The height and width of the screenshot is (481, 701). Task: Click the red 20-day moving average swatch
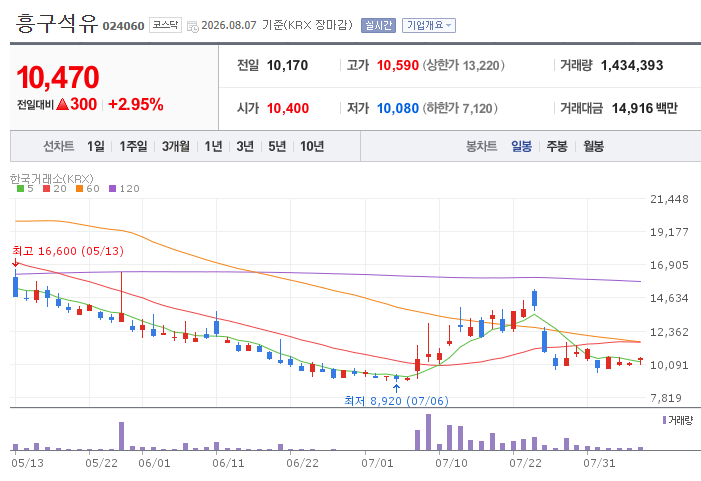pyautogui.click(x=46, y=189)
